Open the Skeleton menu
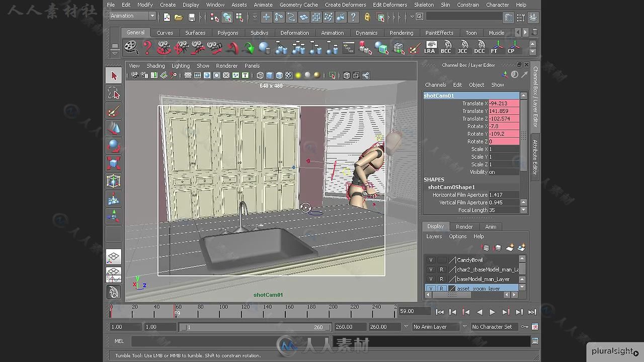This screenshot has width=644, height=362. pyautogui.click(x=424, y=5)
